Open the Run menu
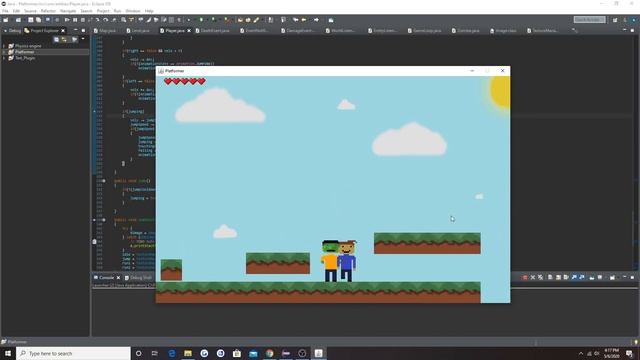The height and width of the screenshot is (360, 640). point(118,11)
